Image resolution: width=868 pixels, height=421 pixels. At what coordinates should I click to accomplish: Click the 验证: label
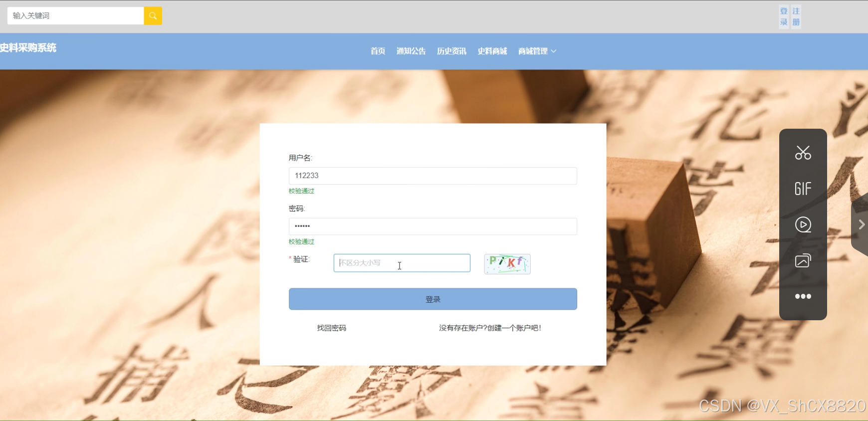(x=301, y=259)
